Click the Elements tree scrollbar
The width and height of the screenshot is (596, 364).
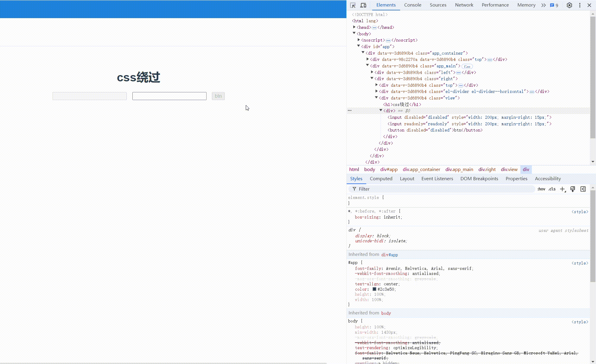593,77
